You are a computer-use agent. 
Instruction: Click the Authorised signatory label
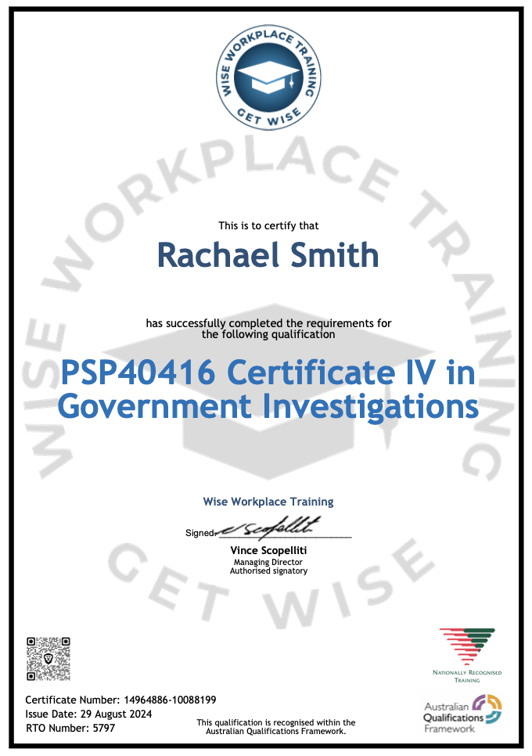(x=268, y=571)
